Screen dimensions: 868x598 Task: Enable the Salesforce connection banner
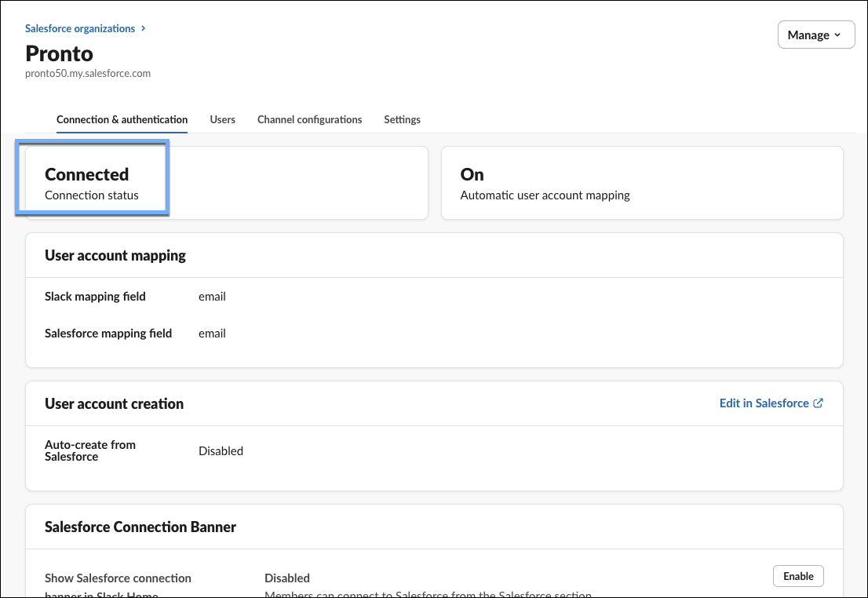click(x=798, y=576)
